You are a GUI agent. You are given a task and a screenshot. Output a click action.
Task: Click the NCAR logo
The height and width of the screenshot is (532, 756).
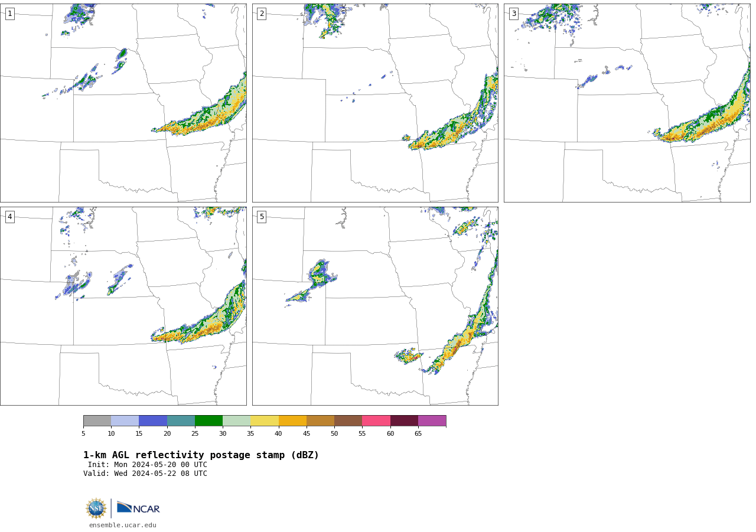(138, 508)
